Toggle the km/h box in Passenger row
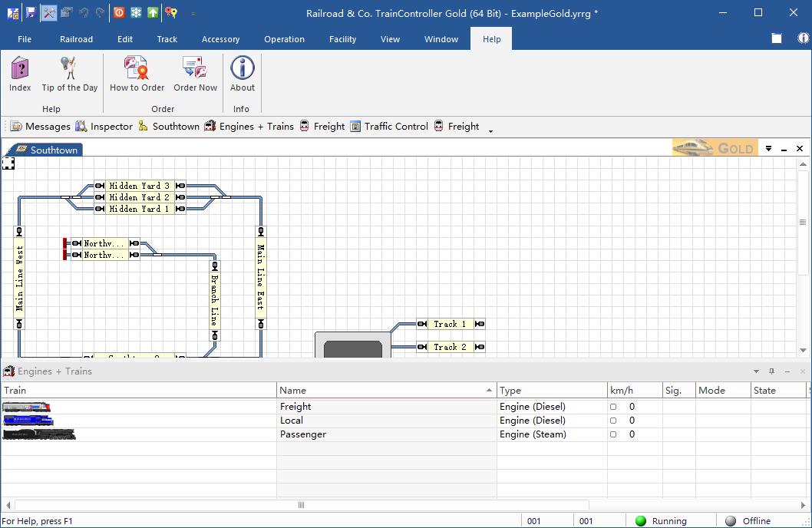The image size is (812, 528). [x=613, y=434]
